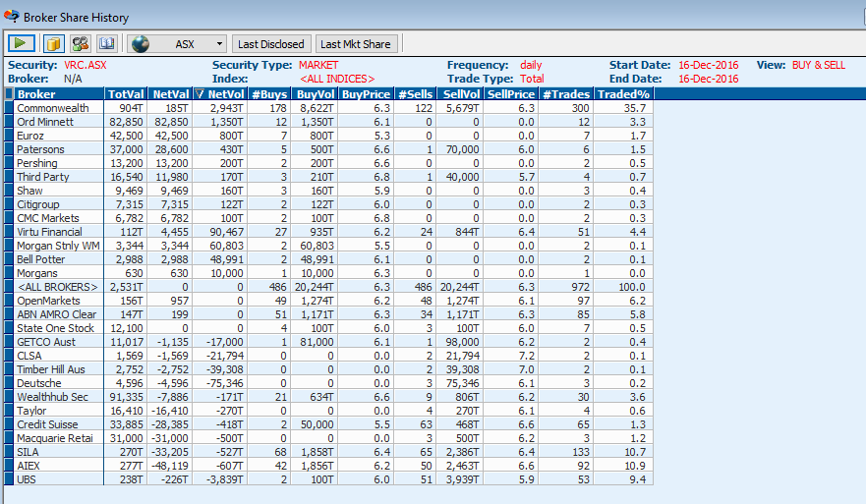The width and height of the screenshot is (866, 504).
Task: Select the Commonwealth broker row
Action: point(329,108)
